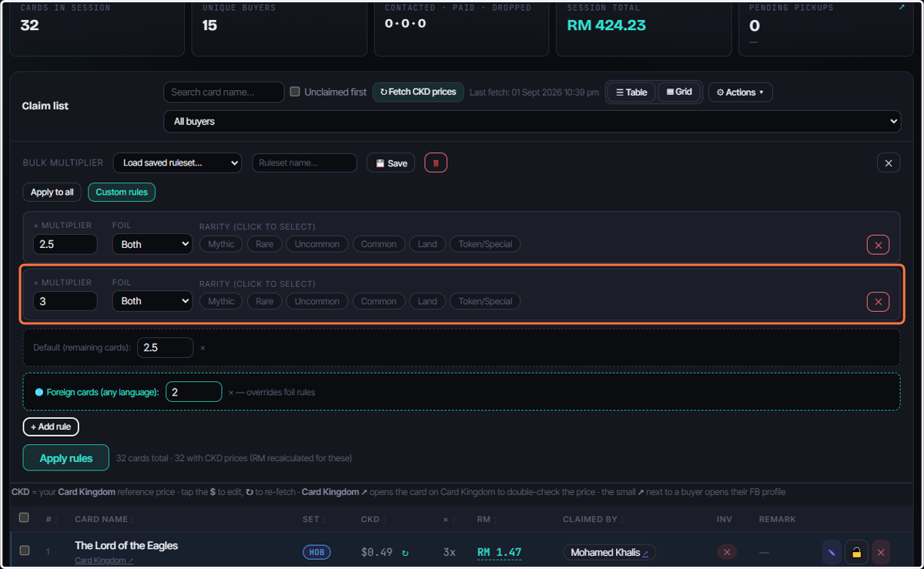Click the Default remaining cards multiplier field
This screenshot has height=569, width=924.
click(165, 347)
